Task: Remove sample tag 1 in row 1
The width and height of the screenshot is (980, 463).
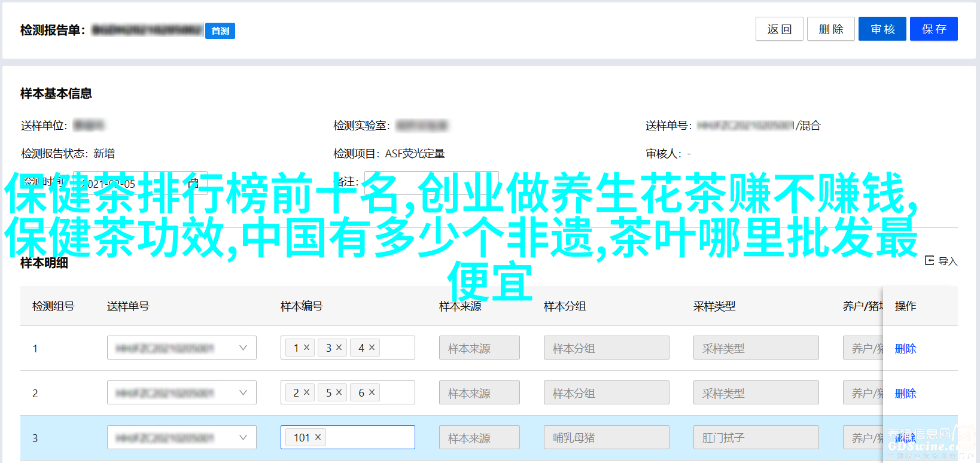Action: [306, 348]
